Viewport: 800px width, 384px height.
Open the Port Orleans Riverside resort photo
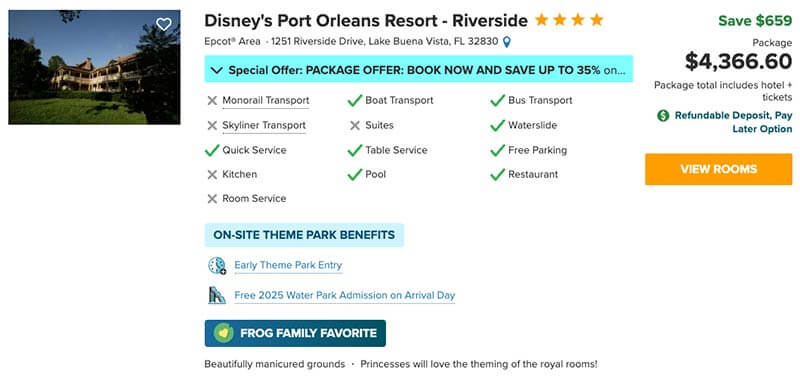94,67
